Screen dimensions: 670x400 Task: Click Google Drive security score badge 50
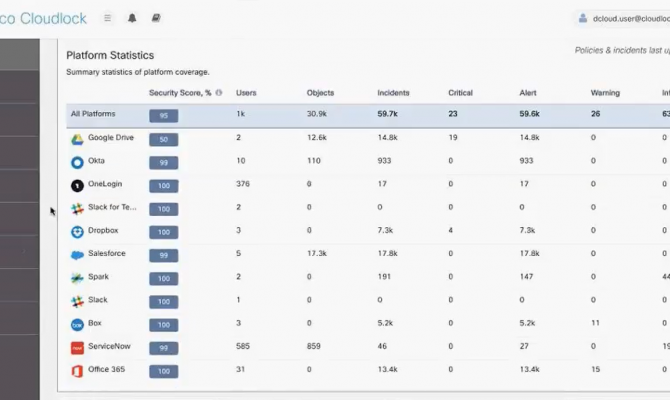[x=164, y=139]
